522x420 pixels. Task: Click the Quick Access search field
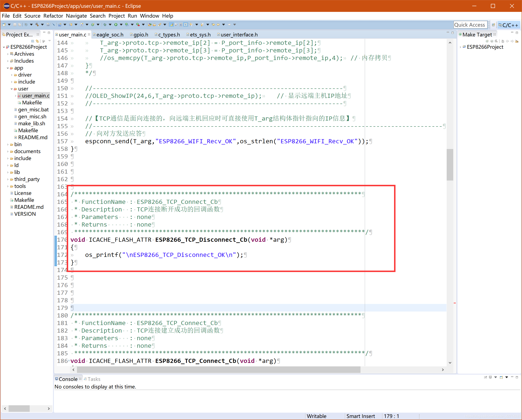click(x=470, y=25)
